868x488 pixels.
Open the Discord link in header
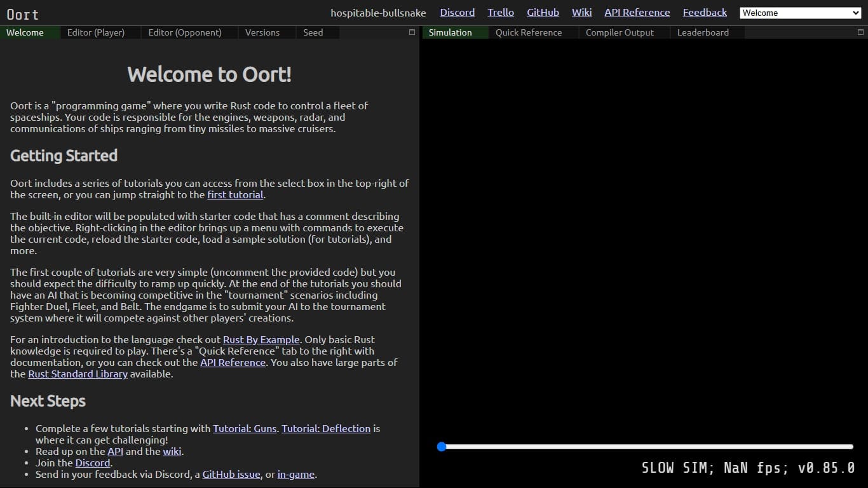point(458,13)
